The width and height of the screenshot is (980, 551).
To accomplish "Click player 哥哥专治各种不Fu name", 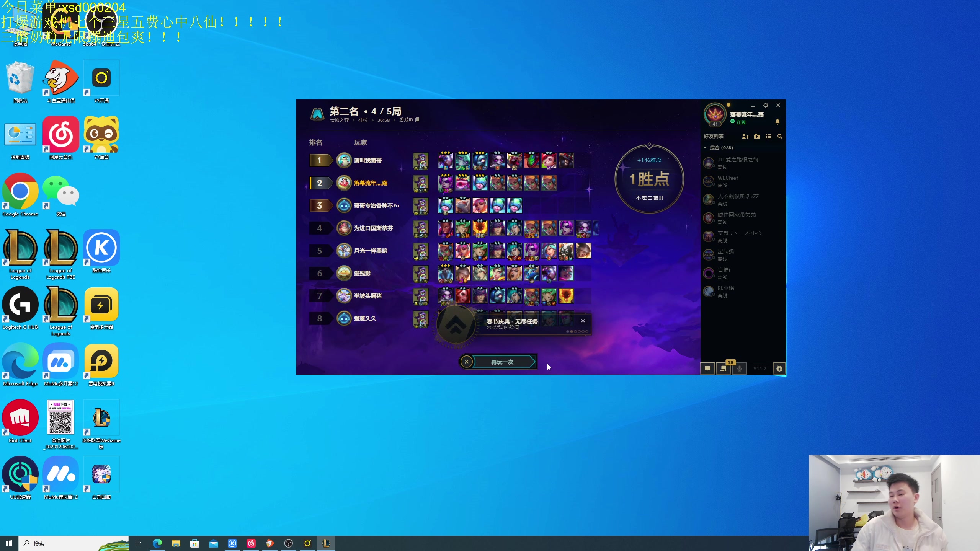I will point(376,205).
